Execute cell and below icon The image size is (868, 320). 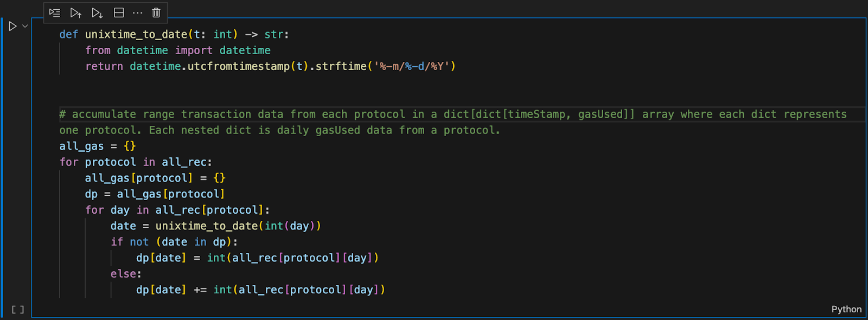point(97,12)
